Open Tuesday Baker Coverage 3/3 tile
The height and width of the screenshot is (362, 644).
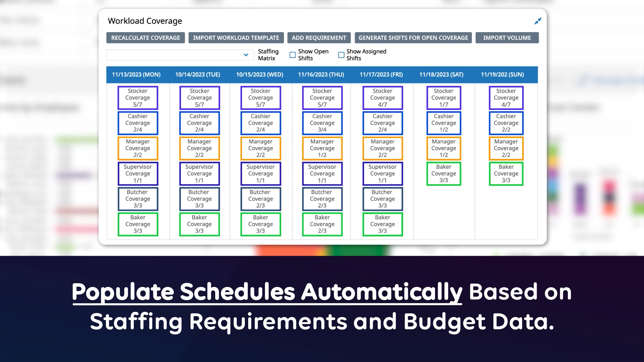[199, 224]
